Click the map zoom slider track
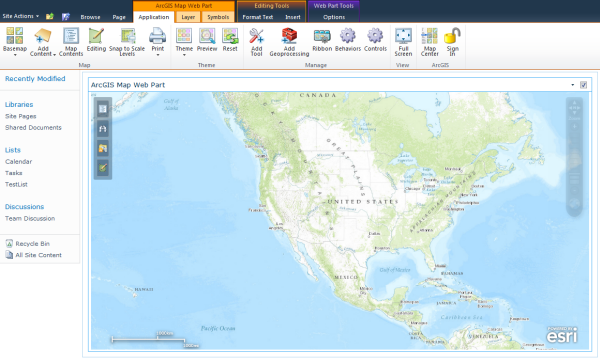Viewport: 600px width, 363px height. tap(574, 158)
